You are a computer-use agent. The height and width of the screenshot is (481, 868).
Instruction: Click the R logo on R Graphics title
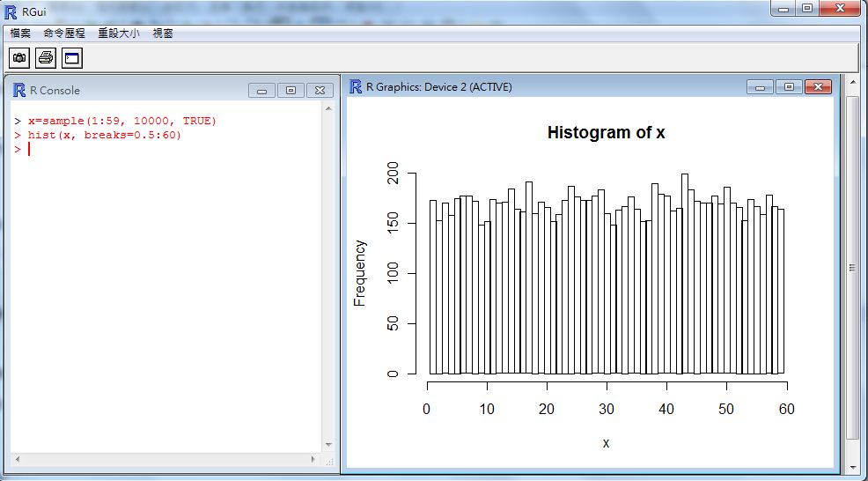[x=356, y=86]
